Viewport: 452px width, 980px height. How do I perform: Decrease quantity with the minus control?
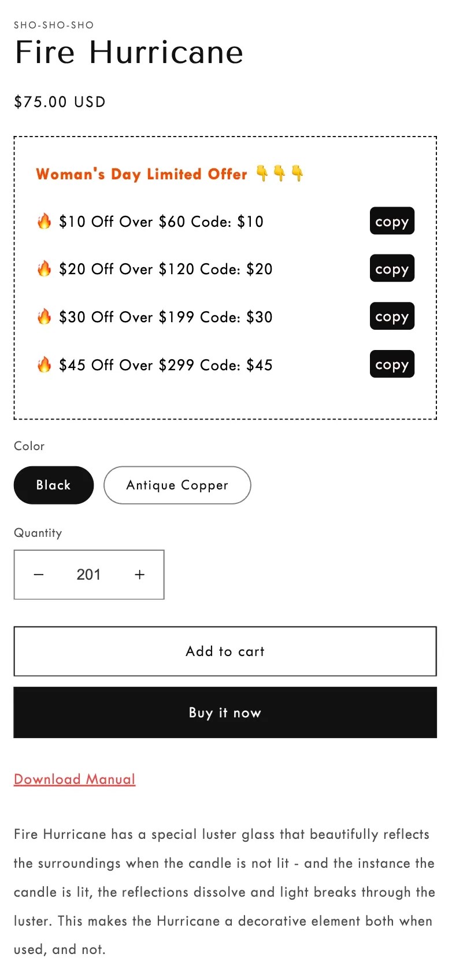click(39, 574)
